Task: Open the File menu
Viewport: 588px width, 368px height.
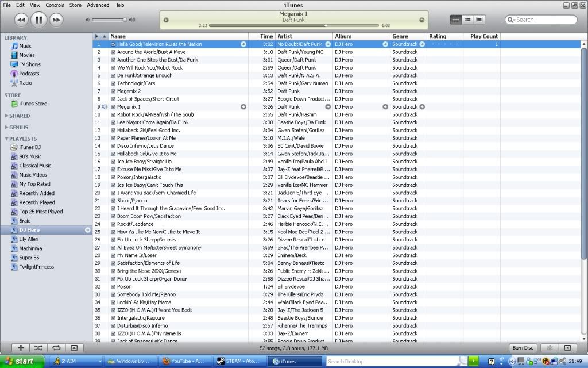Action: tap(7, 5)
